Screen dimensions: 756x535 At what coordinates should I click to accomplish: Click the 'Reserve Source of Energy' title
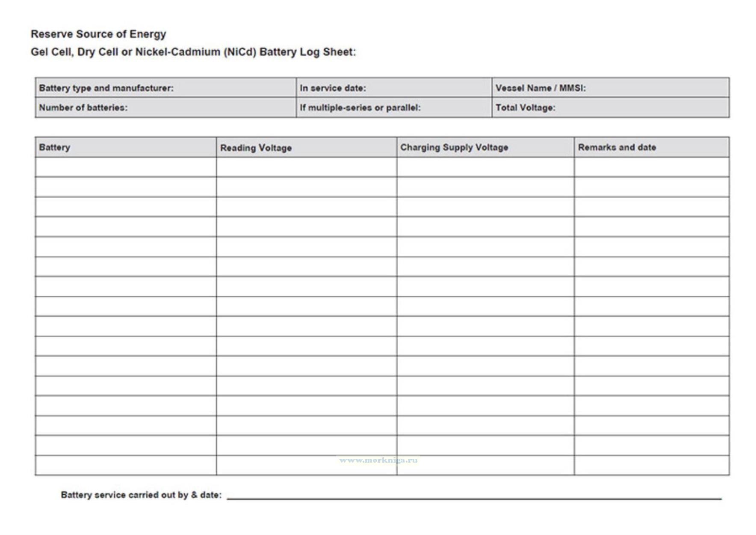click(98, 34)
